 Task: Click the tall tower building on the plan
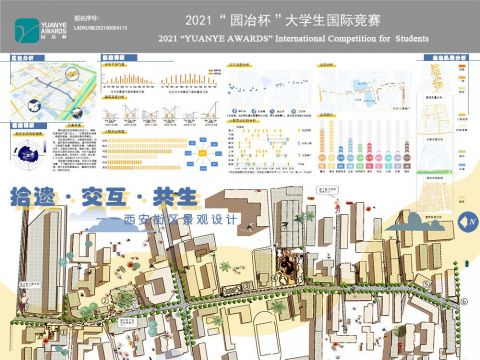pos(43,260)
